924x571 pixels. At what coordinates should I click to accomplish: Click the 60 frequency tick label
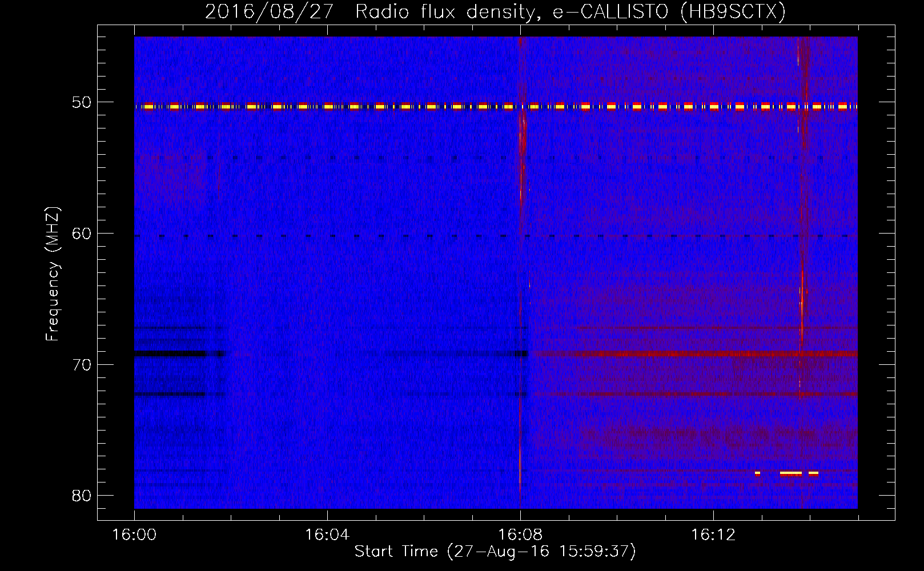[82, 234]
